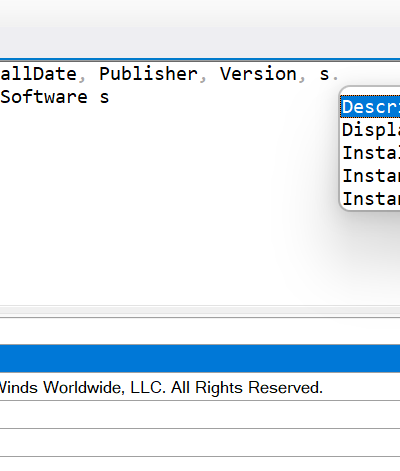This screenshot has width=400, height=471.
Task: Pick the Instal… entry in autocomplete popup
Action: (371, 153)
